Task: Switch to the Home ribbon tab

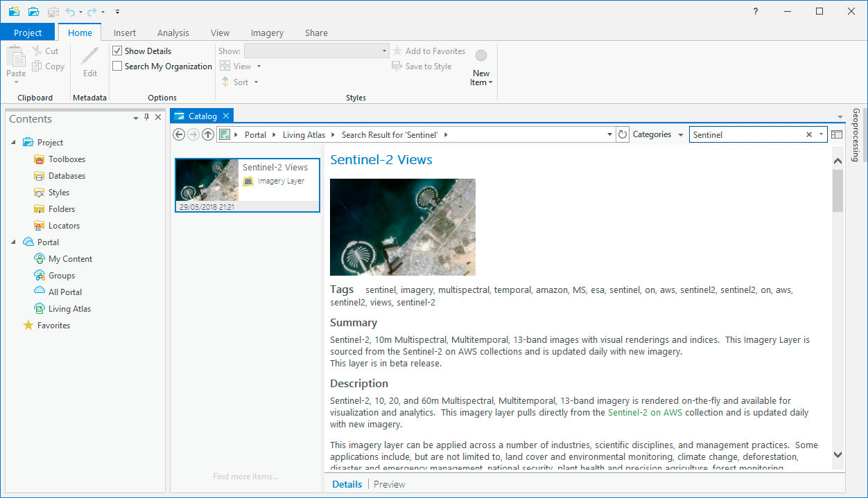Action: pyautogui.click(x=80, y=33)
